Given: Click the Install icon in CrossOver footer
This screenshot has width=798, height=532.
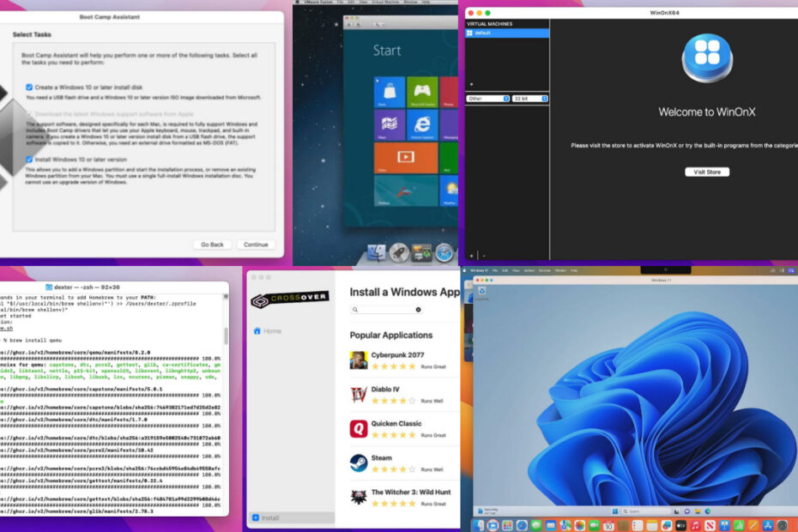Looking at the screenshot, I should pos(255,517).
